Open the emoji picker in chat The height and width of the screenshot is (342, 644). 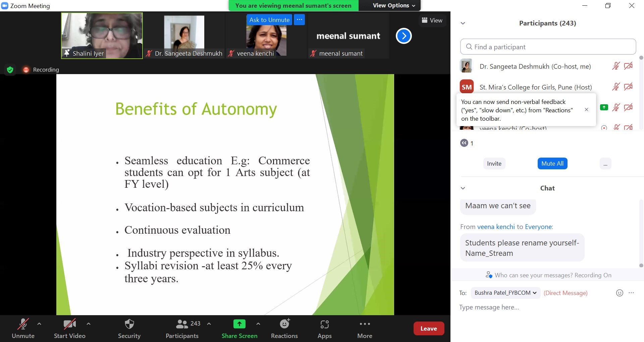tap(620, 293)
